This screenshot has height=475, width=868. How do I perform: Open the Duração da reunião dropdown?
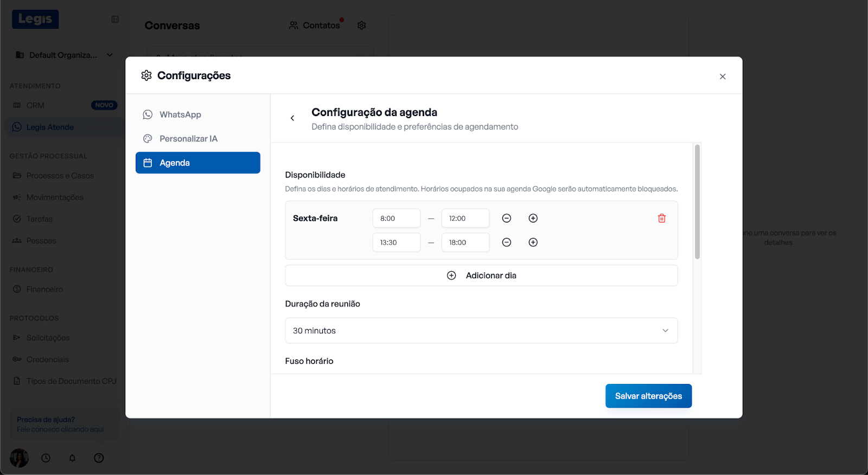(x=481, y=331)
